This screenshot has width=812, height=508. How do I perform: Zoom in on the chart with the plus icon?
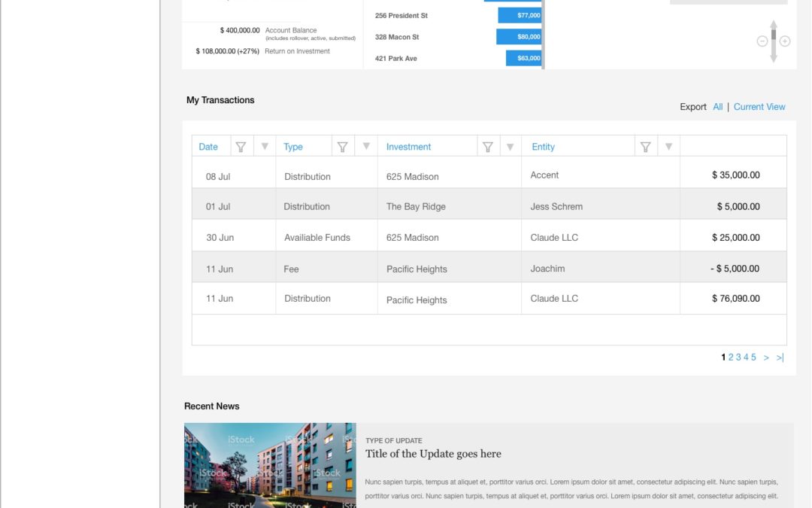pyautogui.click(x=785, y=41)
